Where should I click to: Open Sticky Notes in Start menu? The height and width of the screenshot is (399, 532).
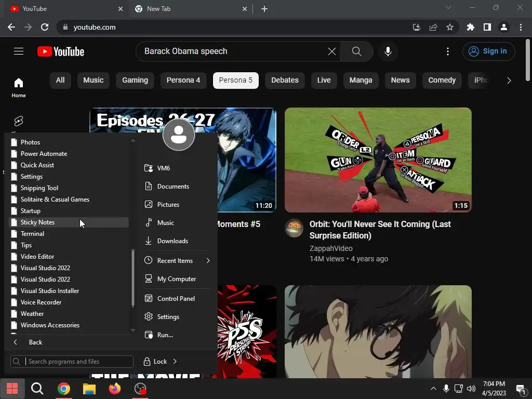68,222
